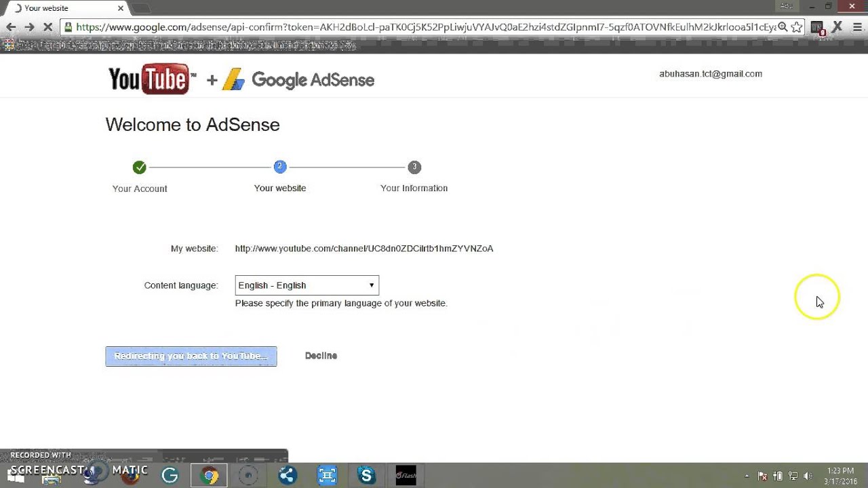Click the YouTube channel URL text
The height and width of the screenshot is (488, 868).
tap(364, 249)
